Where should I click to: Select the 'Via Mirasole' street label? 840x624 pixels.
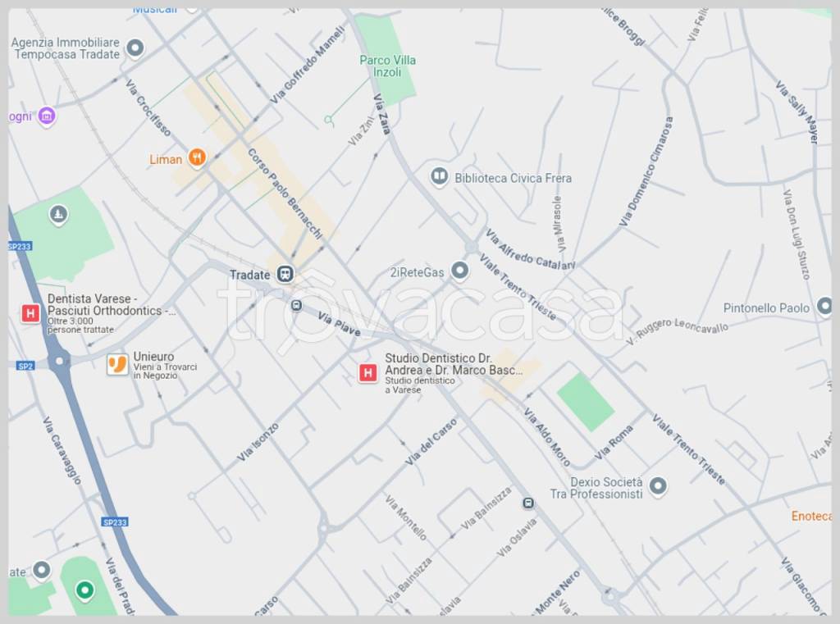pos(559,224)
